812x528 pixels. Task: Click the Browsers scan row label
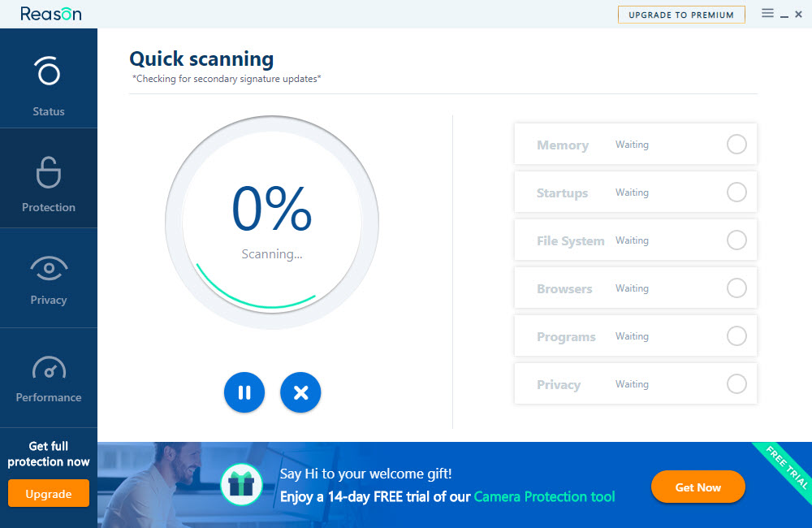[564, 288]
